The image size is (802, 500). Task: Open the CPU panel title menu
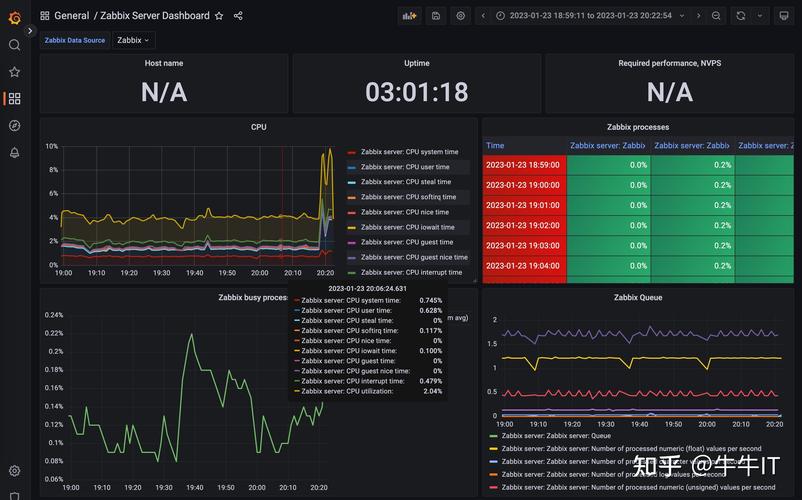pos(258,127)
